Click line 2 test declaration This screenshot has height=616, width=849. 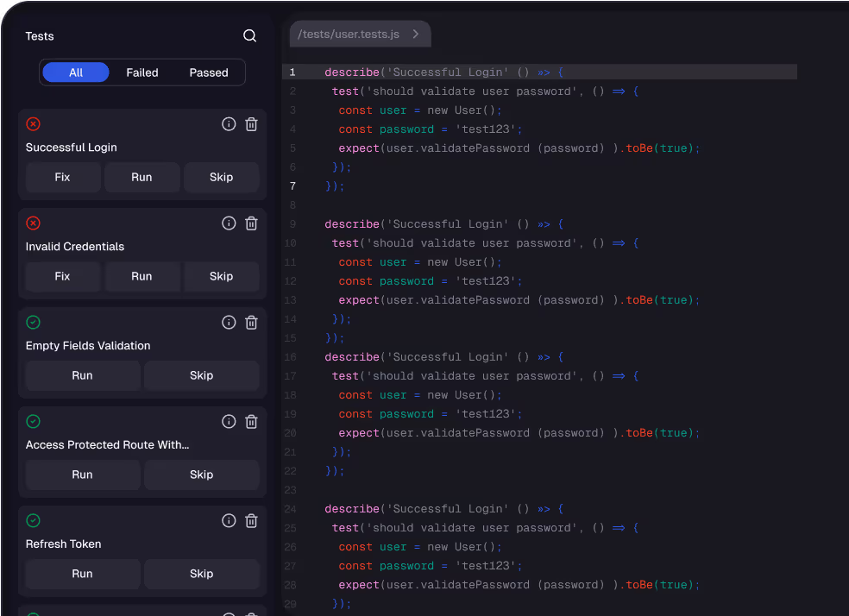tap(485, 91)
